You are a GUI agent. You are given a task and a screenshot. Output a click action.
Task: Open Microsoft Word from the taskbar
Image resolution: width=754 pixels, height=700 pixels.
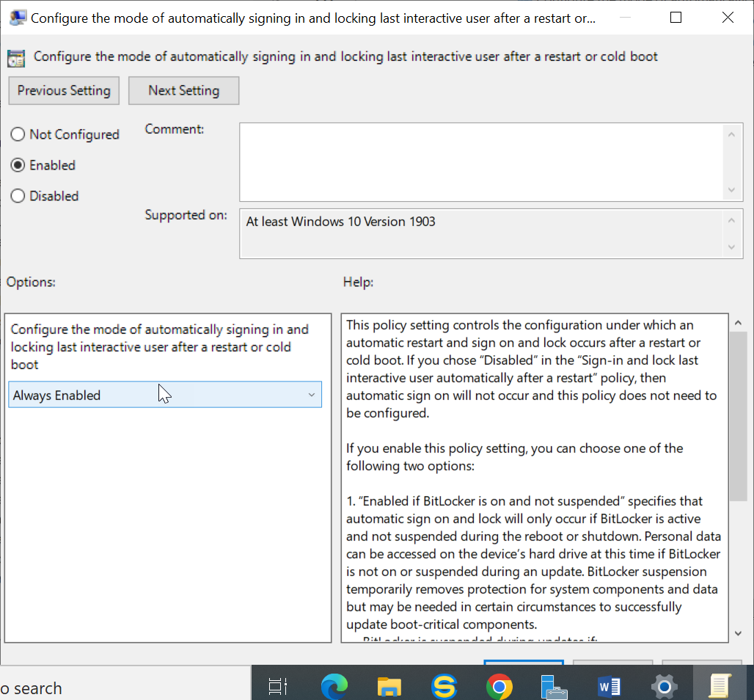click(609, 687)
